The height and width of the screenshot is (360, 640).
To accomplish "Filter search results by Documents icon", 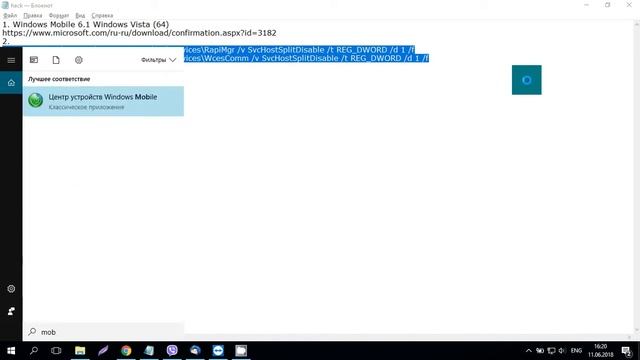I will point(56,60).
